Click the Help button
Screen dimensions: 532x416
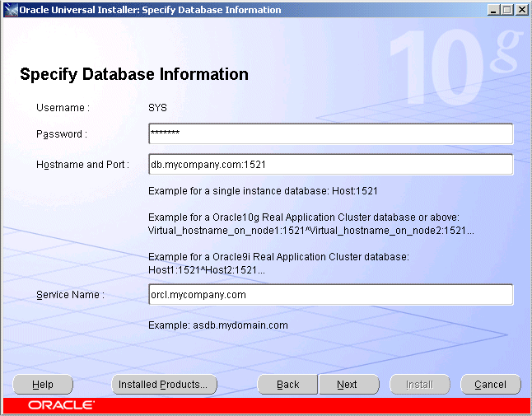pyautogui.click(x=43, y=385)
